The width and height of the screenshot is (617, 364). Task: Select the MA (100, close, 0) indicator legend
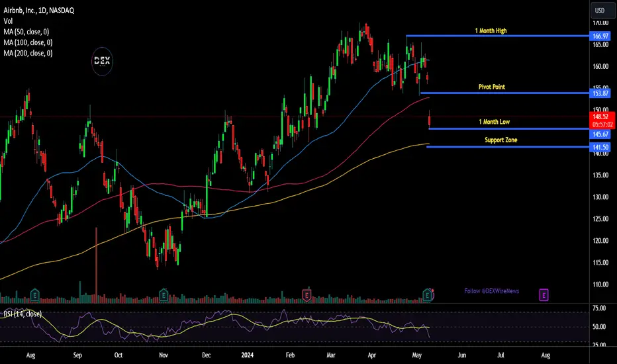click(28, 42)
